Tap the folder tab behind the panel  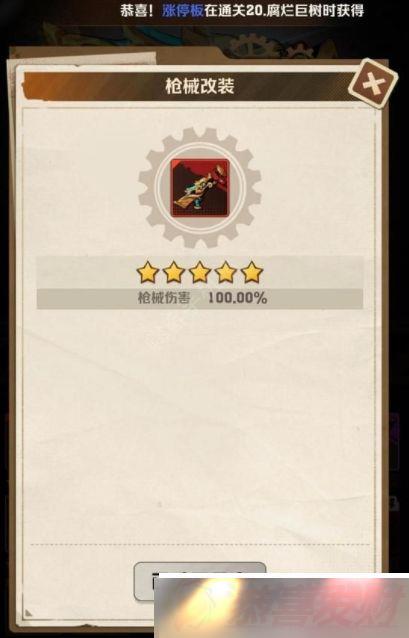[81, 57]
